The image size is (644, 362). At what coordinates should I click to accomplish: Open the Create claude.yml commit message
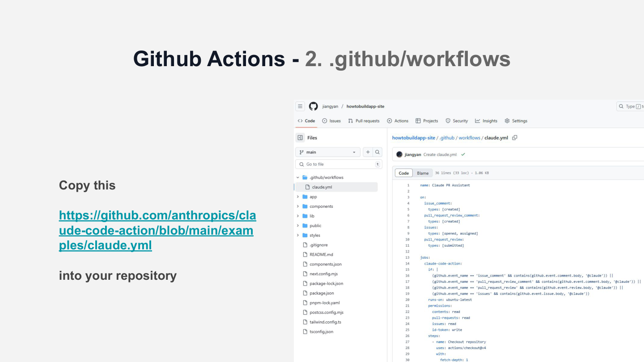pyautogui.click(x=440, y=155)
